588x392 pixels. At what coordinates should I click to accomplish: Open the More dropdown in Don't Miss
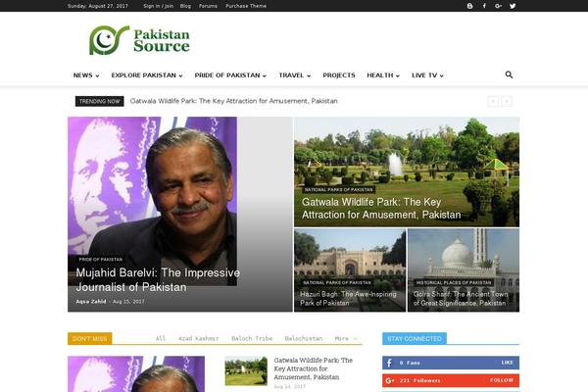(x=346, y=338)
